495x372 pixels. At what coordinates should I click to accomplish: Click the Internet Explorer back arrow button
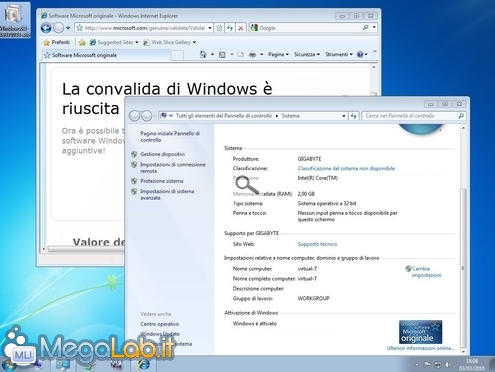46,28
